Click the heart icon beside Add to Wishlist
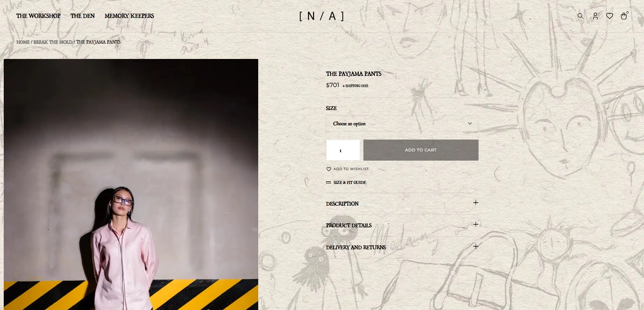644x310 pixels. [329, 169]
